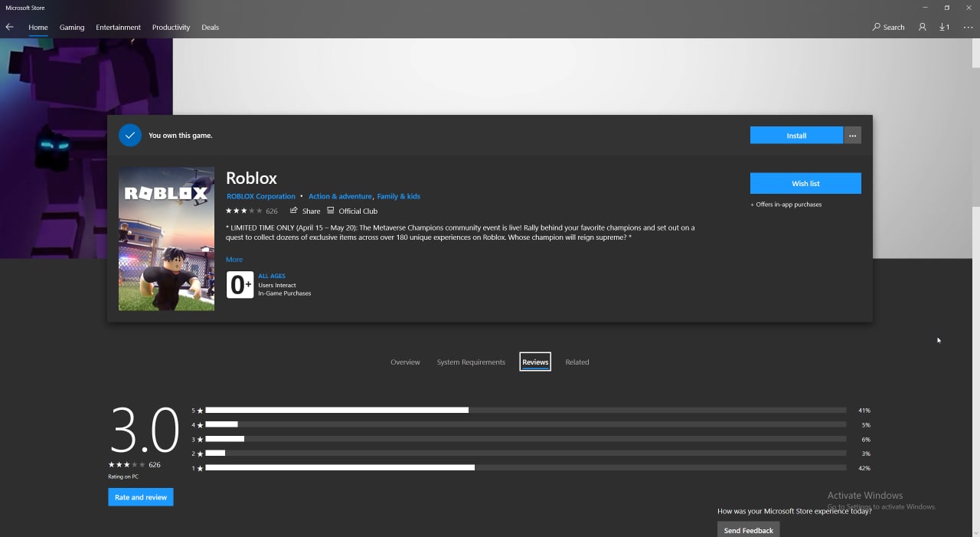This screenshot has width=980, height=537.
Task: Minimize the Microsoft Store window
Action: [x=925, y=8]
